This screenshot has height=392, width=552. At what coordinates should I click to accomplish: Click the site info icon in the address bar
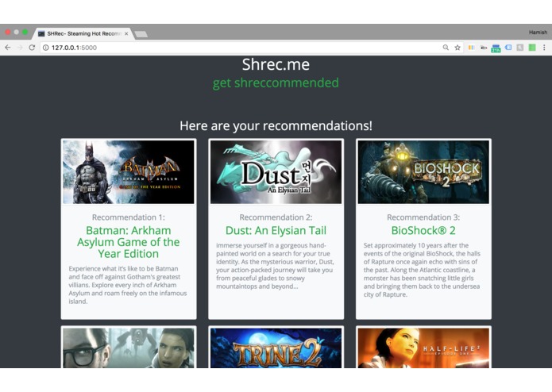point(46,48)
